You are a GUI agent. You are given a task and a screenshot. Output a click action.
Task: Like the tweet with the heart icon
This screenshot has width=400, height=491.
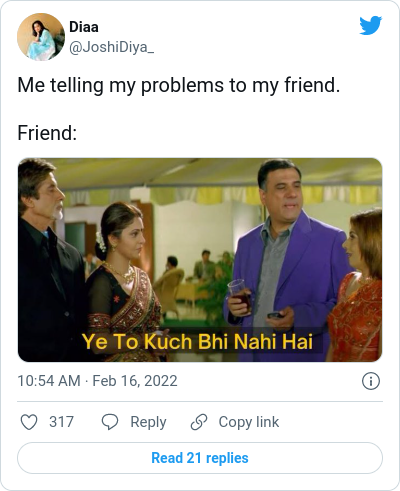pos(29,422)
